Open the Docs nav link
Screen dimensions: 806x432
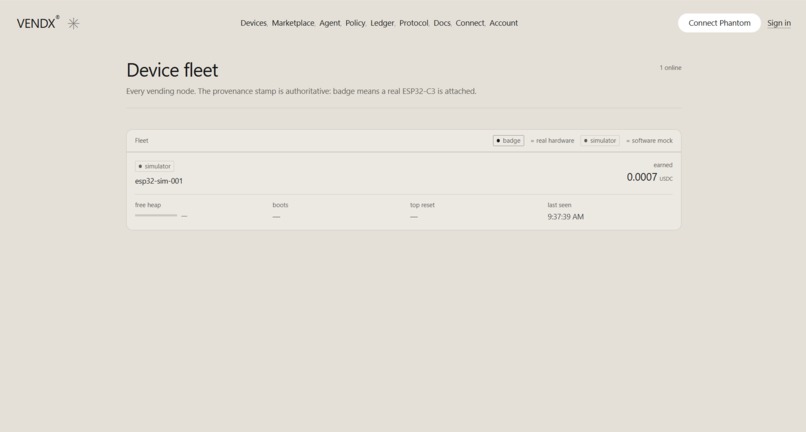click(442, 23)
